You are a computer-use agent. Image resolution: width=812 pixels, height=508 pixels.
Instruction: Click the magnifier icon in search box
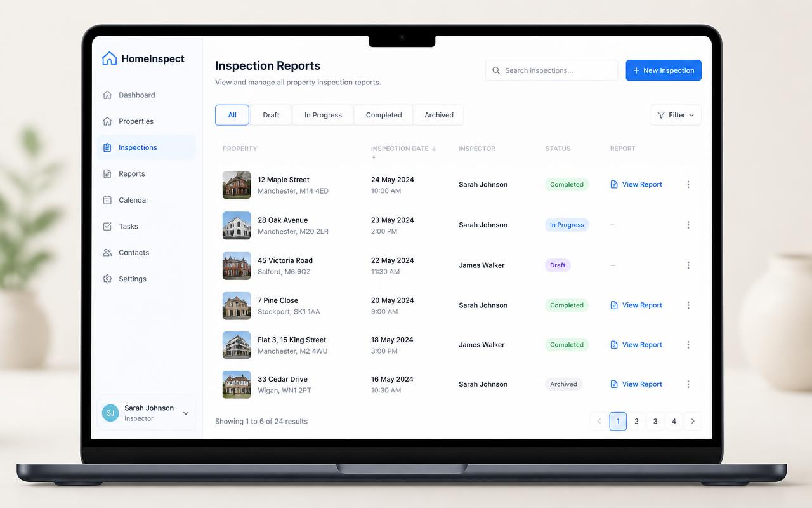pos(496,70)
